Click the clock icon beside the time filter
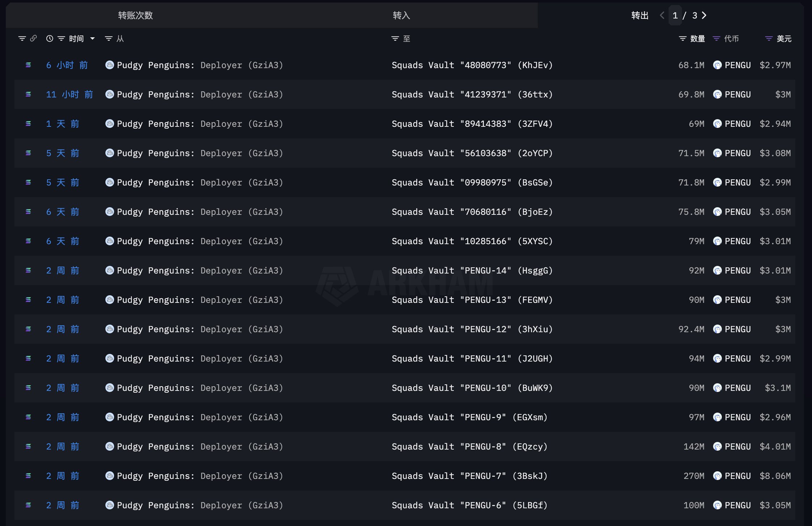Image resolution: width=812 pixels, height=526 pixels. tap(50, 38)
